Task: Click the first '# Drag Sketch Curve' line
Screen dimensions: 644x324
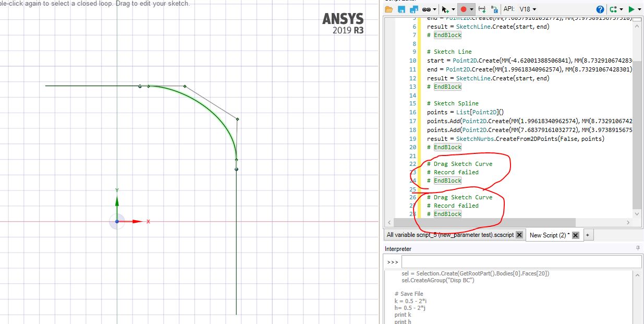Action: tap(459, 164)
